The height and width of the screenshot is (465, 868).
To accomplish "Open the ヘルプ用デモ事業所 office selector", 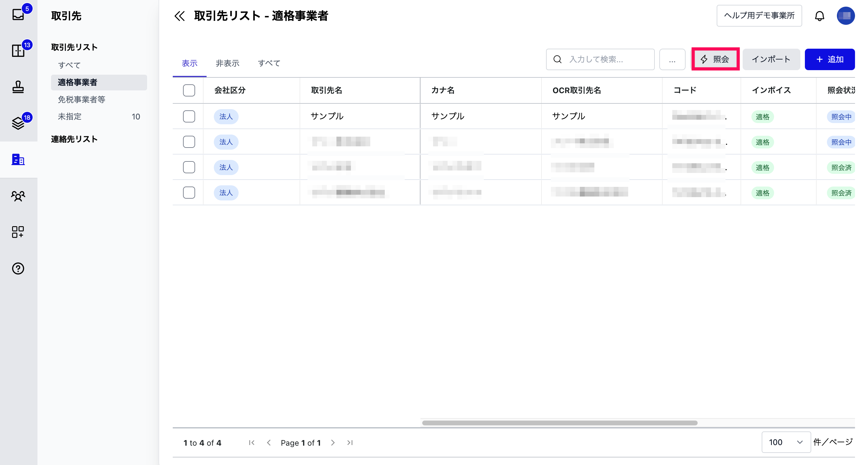I will (759, 15).
